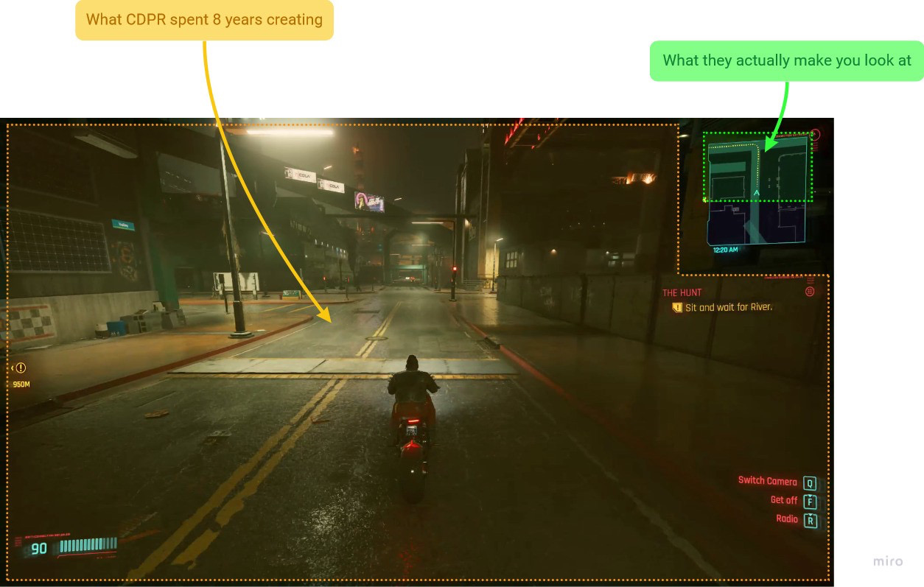Click the pink neon billboard above the street
The image size is (924, 587).
coord(369,201)
